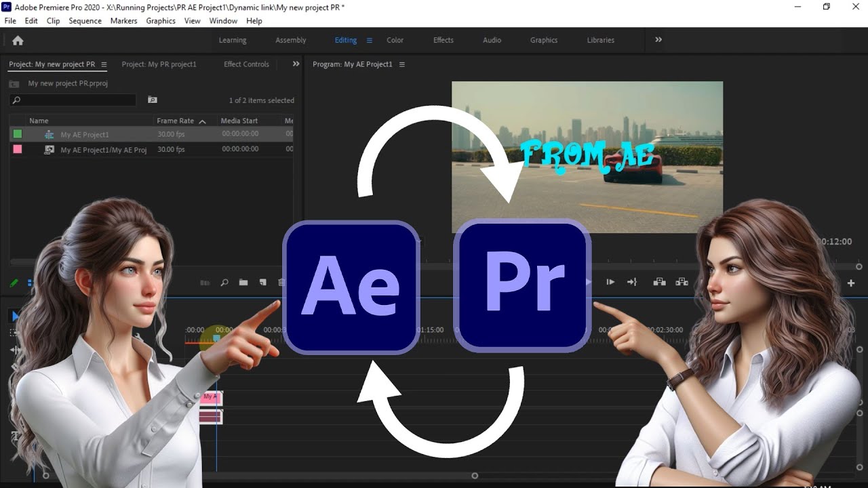Click the dynamic link composition icon
The height and width of the screenshot is (488, 868).
[49, 149]
